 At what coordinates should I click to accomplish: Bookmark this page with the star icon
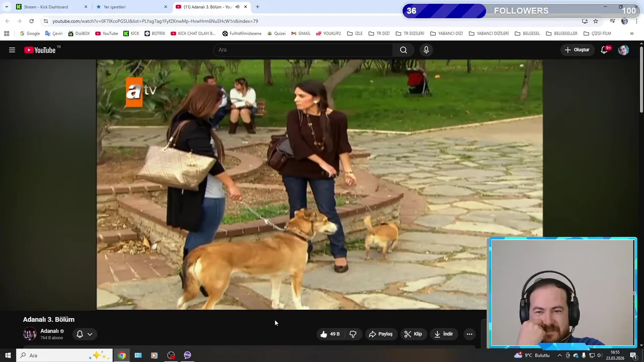pyautogui.click(x=596, y=21)
